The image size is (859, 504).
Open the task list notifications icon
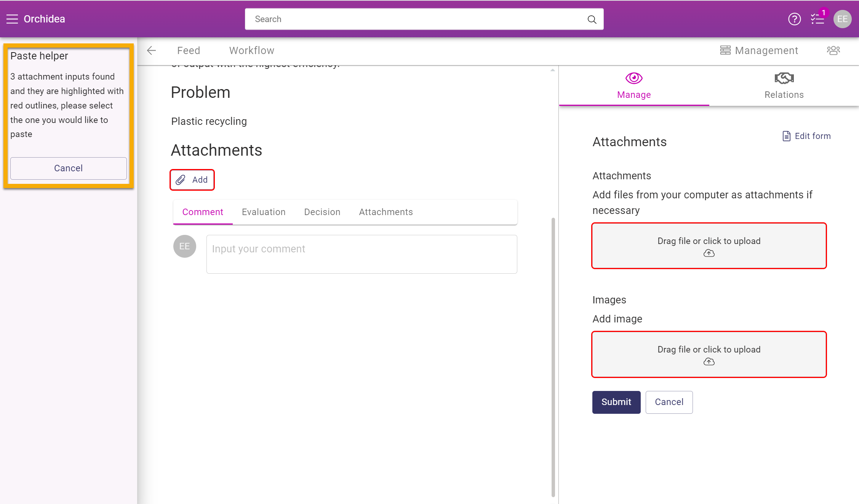(817, 19)
